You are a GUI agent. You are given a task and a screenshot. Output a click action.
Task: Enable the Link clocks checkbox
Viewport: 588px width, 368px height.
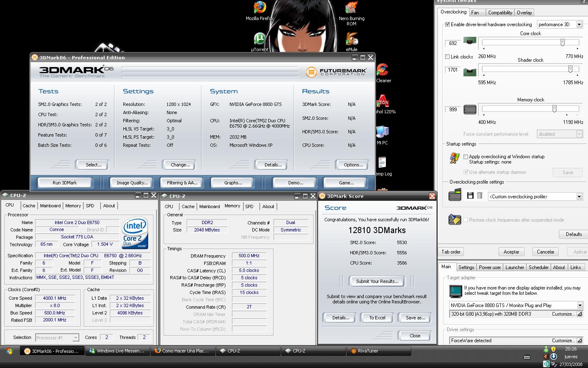[x=448, y=57]
